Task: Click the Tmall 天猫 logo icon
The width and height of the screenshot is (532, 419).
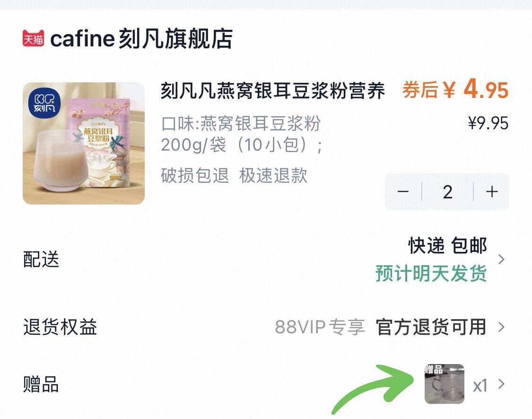Action: 33,38
